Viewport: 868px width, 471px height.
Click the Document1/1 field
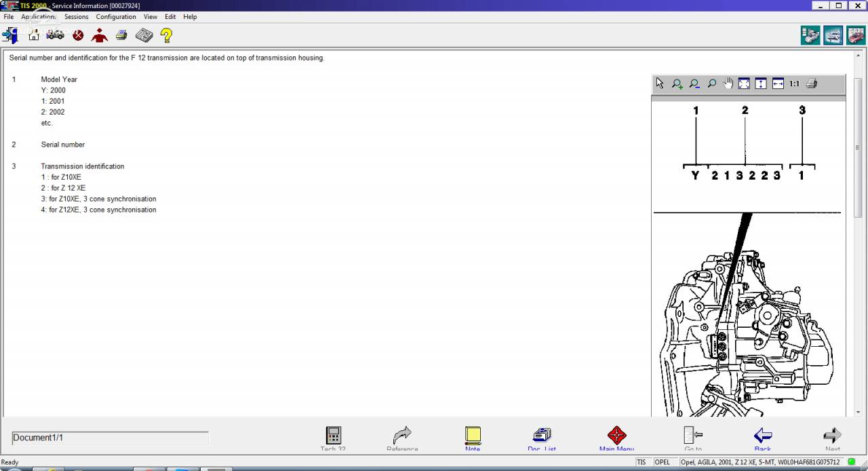[x=110, y=438]
